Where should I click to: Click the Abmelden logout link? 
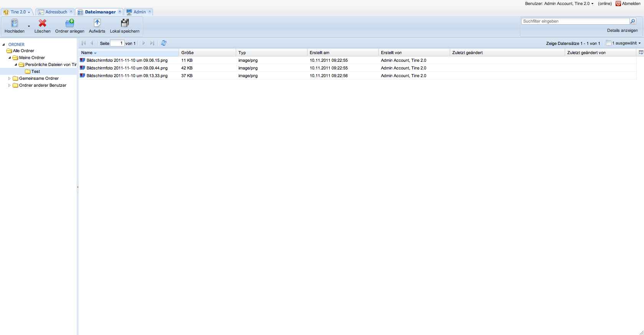coord(628,3)
